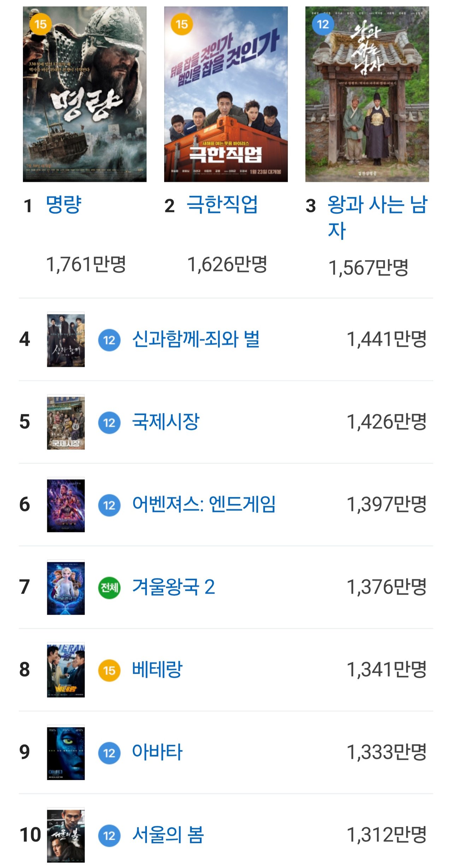This screenshot has width=452, height=868.
Task: Click the 왕과 사는 남자 title link
Action: click(x=377, y=216)
